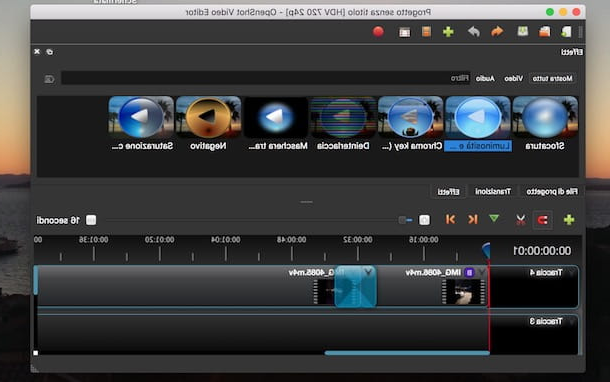
Task: Redo with the orange arrow icon
Action: 497,32
